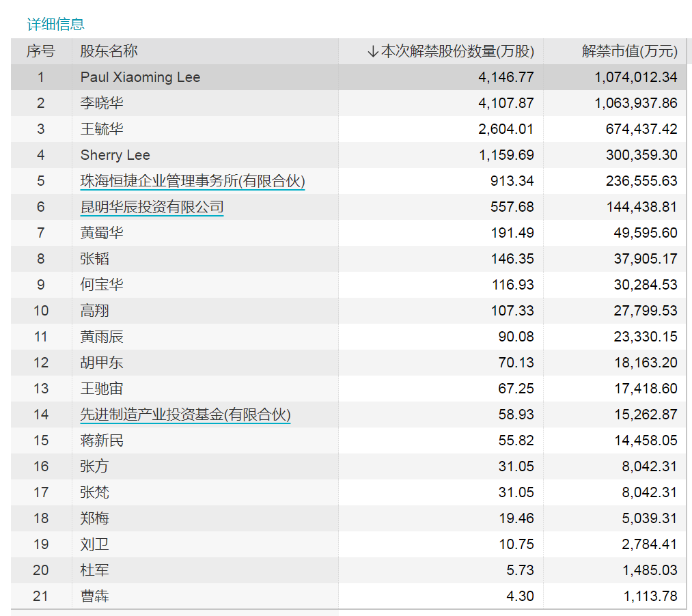The image size is (692, 616).
Task: Click share quantity 107.33
Action: tap(512, 311)
